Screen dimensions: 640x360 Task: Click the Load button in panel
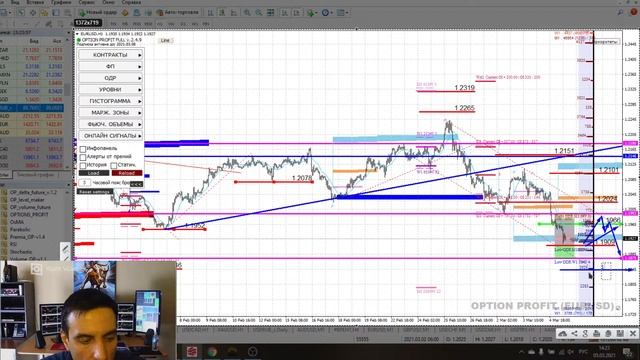[93, 173]
